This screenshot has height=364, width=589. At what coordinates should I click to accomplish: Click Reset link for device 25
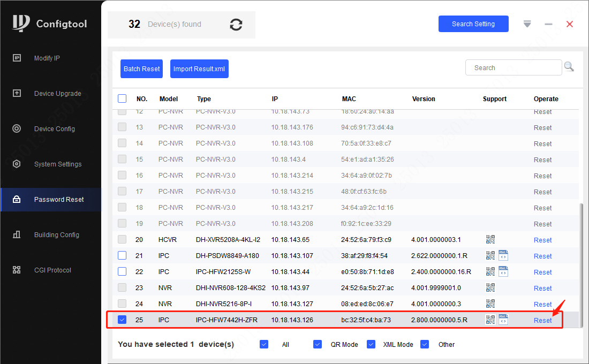coord(542,320)
